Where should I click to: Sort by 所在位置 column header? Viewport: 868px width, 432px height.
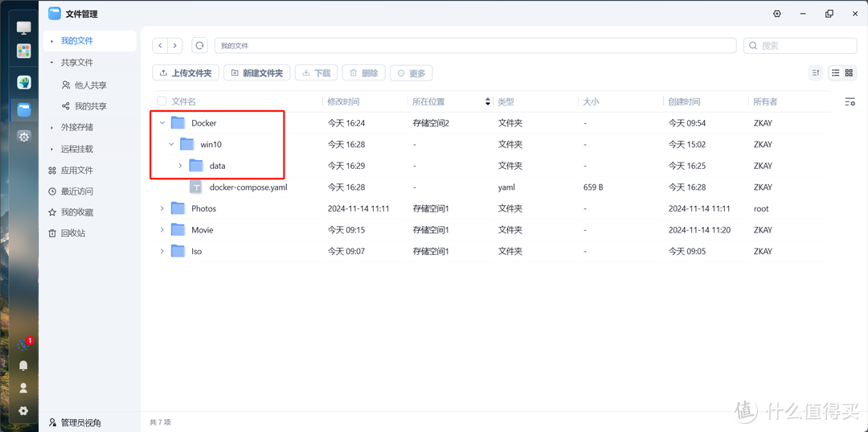point(428,102)
